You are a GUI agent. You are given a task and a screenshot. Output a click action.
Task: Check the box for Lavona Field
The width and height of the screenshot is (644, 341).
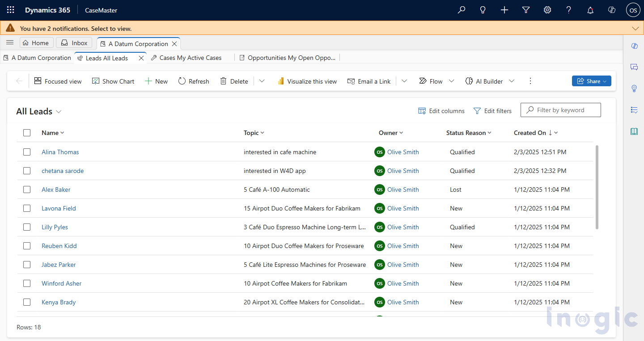tap(27, 208)
